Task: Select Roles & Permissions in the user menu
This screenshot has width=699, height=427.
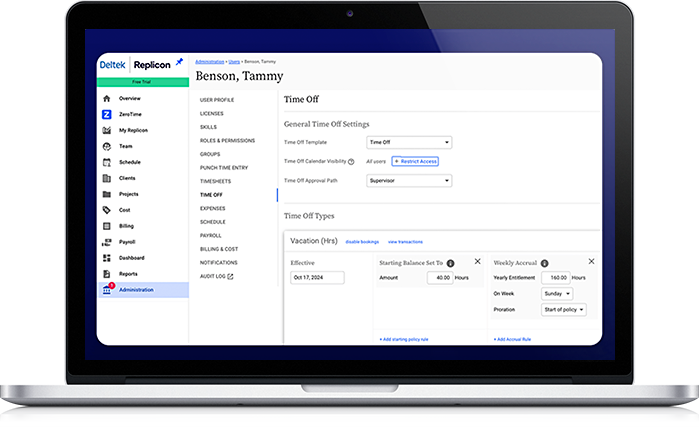Action: [227, 141]
